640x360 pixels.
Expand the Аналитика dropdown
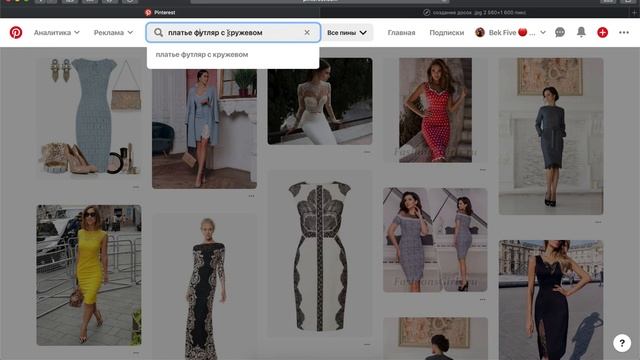click(56, 32)
